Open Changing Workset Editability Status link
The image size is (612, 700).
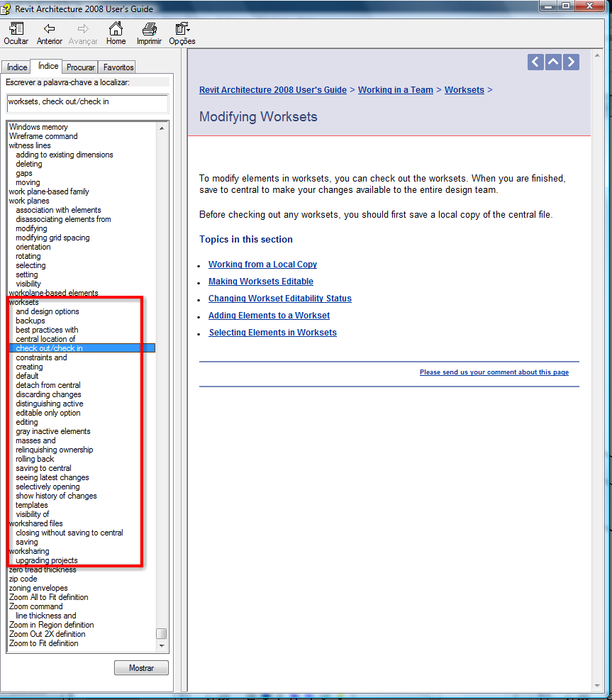pos(280,298)
